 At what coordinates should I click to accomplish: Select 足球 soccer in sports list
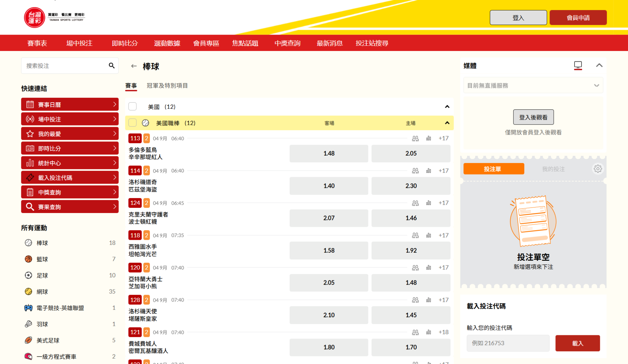pos(70,275)
